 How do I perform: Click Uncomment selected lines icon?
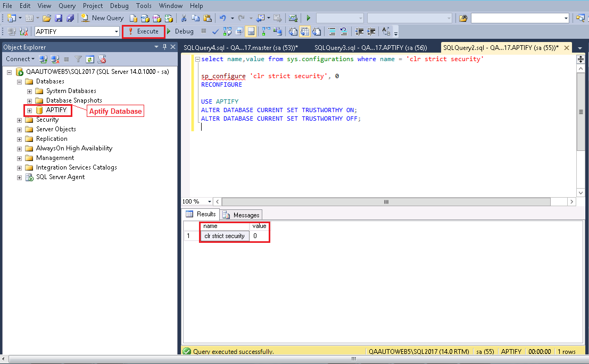point(344,31)
